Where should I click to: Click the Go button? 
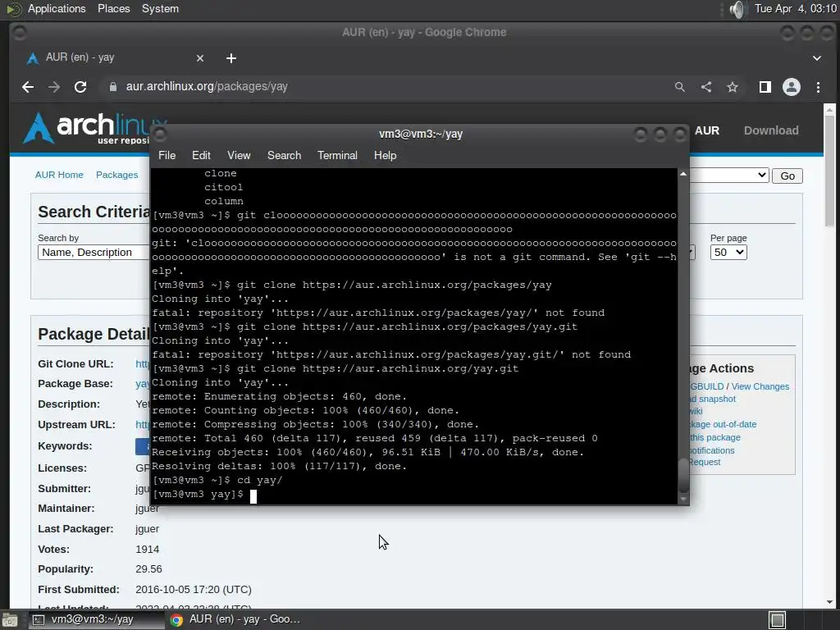click(787, 176)
